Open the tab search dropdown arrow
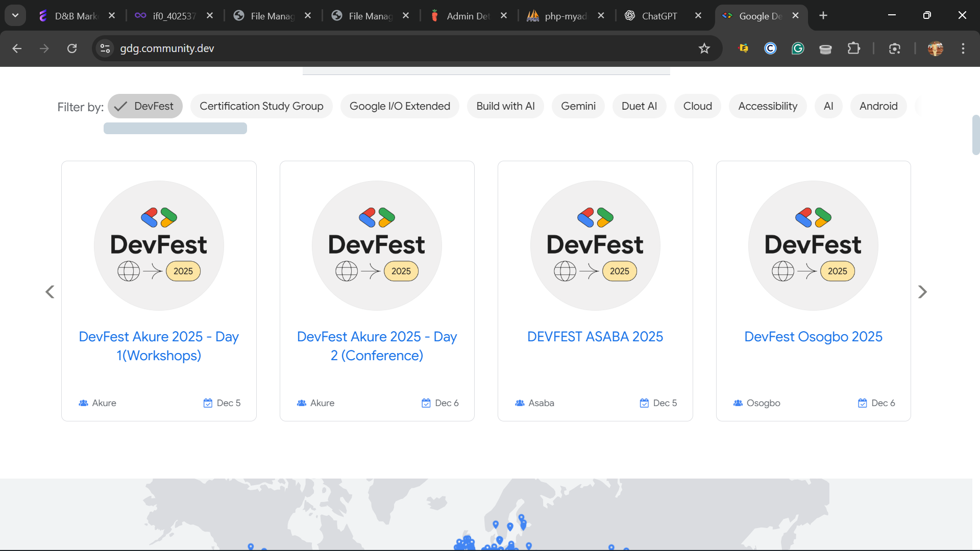Screen dimensions: 980x551 (15, 15)
